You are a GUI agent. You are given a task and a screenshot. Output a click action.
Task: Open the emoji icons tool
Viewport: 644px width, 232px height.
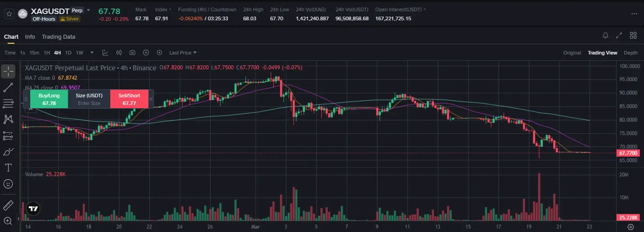(x=8, y=184)
